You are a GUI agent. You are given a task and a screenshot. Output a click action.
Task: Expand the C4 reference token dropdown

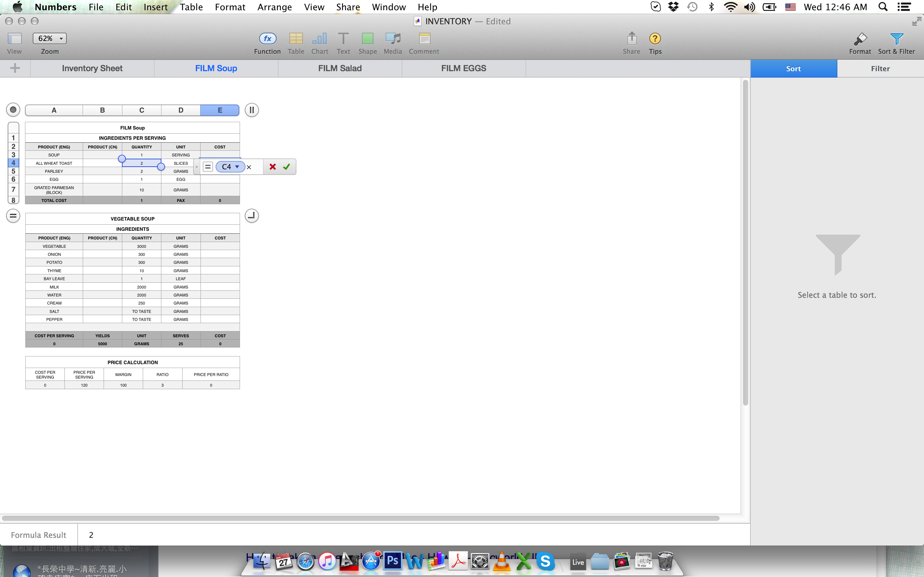[237, 167]
